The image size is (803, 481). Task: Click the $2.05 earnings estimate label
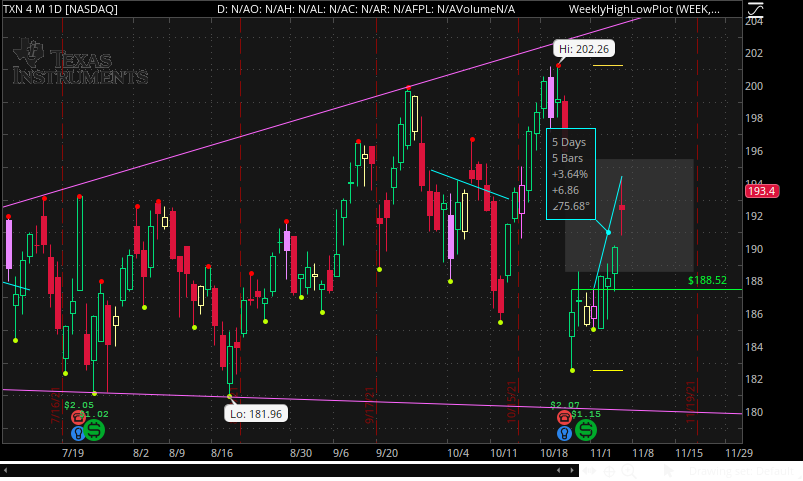pyautogui.click(x=79, y=405)
